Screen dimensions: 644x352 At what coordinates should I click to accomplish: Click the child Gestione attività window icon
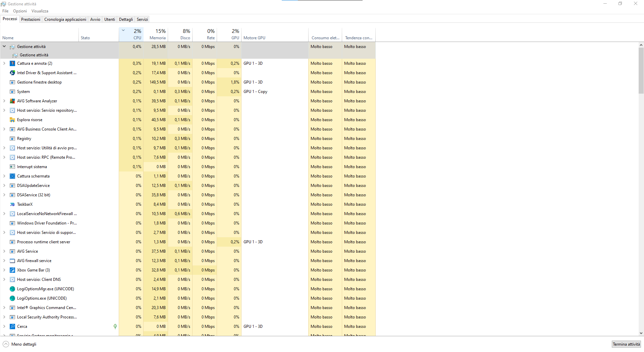(x=15, y=55)
